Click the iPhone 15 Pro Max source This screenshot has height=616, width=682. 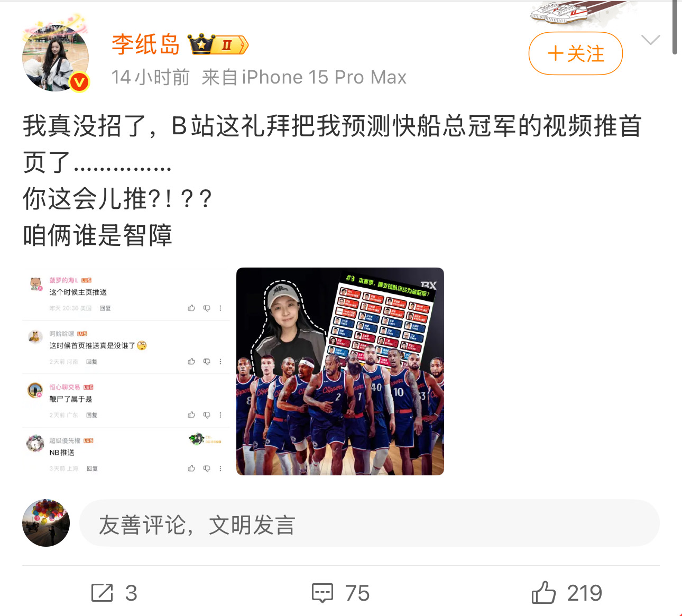(x=305, y=77)
